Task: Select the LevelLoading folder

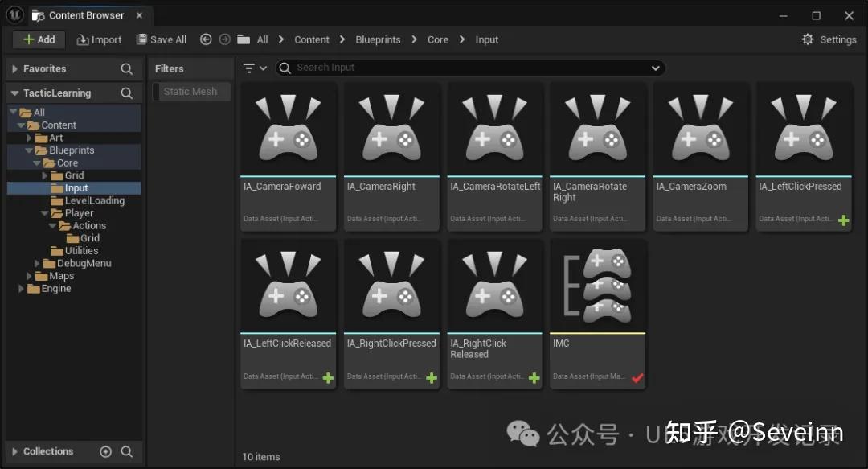Action: (94, 200)
